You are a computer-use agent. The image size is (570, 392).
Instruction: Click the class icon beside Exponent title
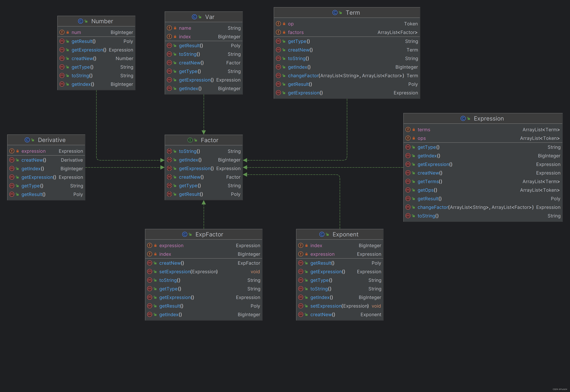322,234
